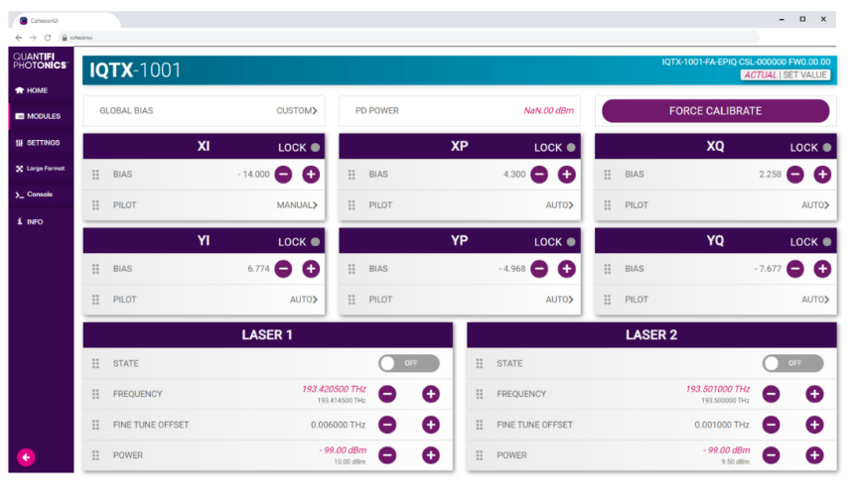Open the YP pilot AUTO option
The image size is (856, 504).
[559, 300]
